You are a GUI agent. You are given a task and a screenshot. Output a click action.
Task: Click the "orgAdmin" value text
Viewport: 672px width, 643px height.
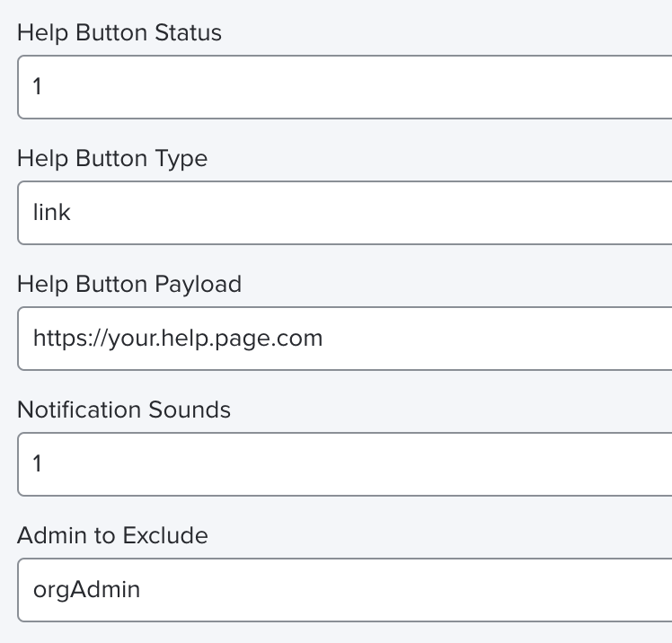click(86, 590)
